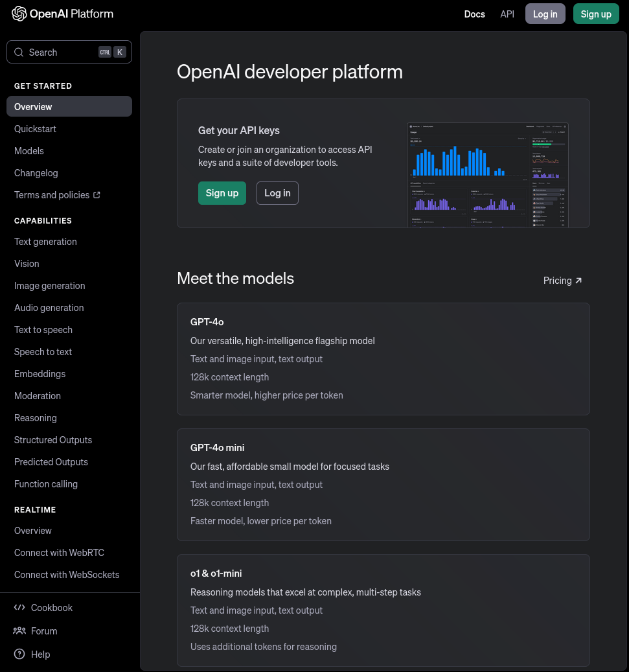Open Connect with WebRTC under Realtime
This screenshot has width=629, height=672.
click(x=59, y=552)
